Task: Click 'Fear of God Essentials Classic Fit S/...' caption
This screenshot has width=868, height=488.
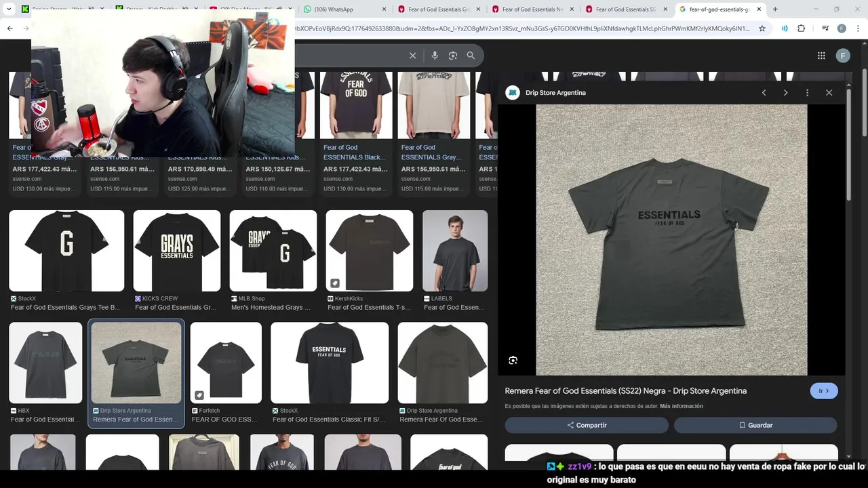Action: pos(329,420)
